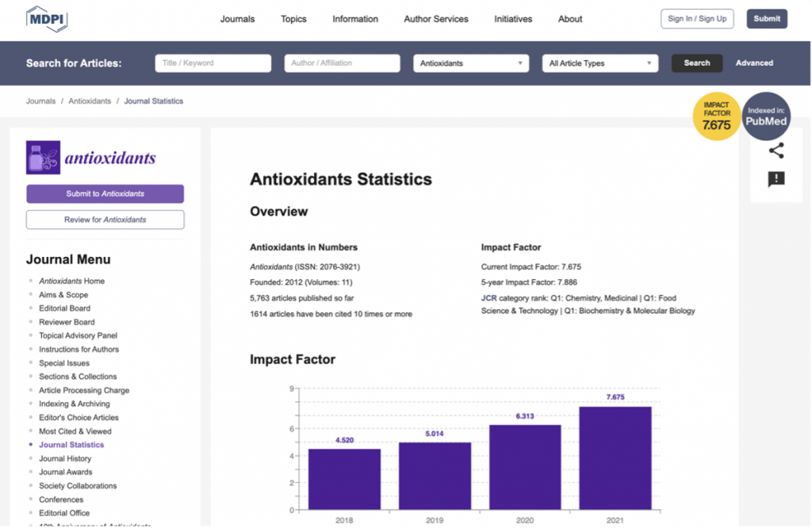
Task: Open Sections & Collections page
Action: pos(79,377)
